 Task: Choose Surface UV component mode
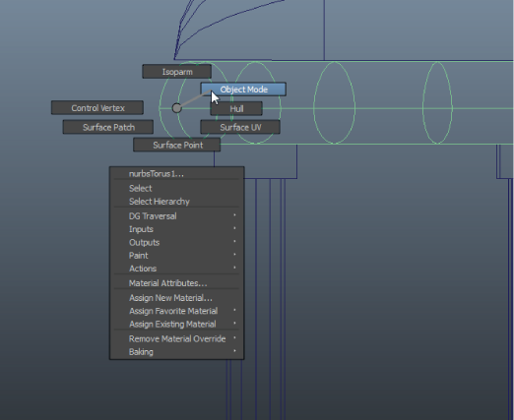[240, 127]
